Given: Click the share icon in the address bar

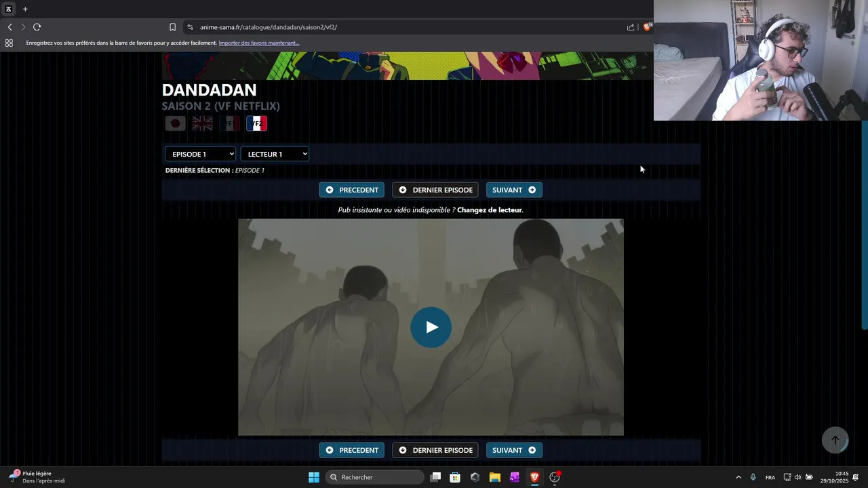Looking at the screenshot, I should [631, 27].
